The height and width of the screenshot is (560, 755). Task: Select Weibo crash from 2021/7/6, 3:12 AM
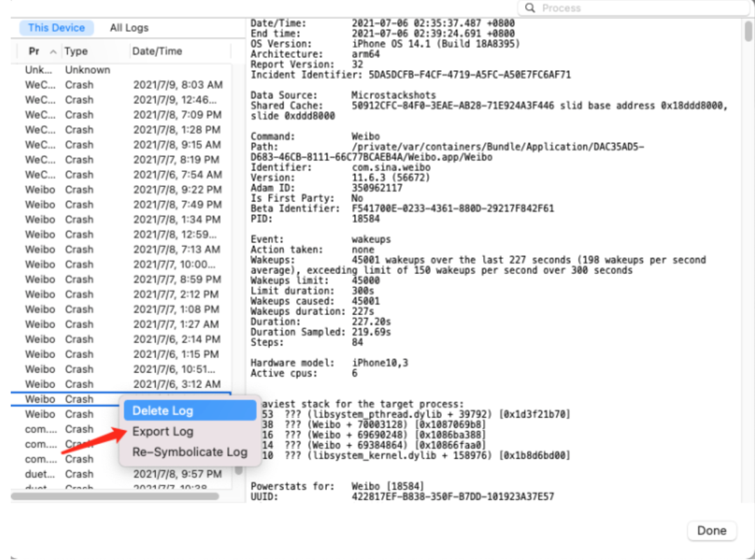click(x=121, y=385)
